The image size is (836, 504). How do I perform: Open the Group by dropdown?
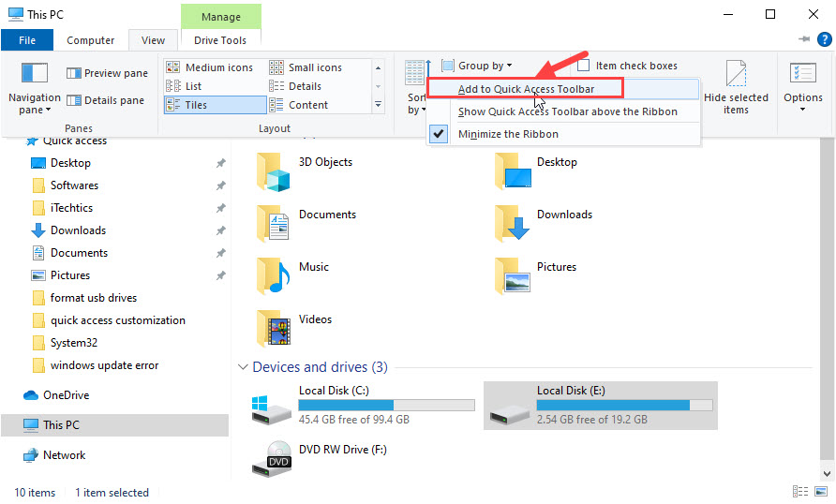click(x=477, y=66)
